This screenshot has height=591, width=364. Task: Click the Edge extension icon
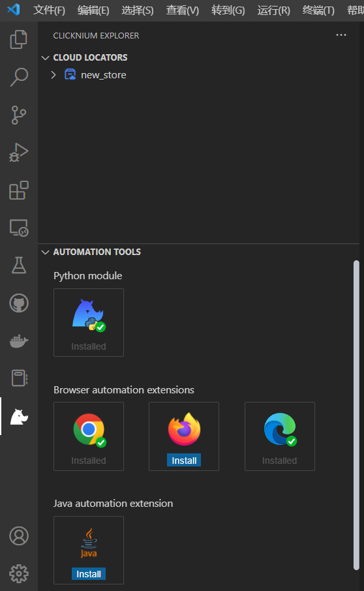coord(280,429)
